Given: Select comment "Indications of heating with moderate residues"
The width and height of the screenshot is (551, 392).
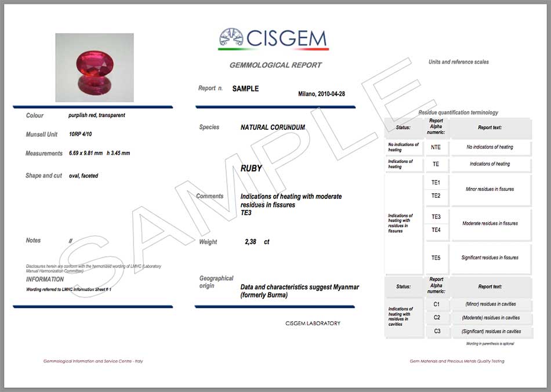Looking at the screenshot, I should [x=291, y=201].
